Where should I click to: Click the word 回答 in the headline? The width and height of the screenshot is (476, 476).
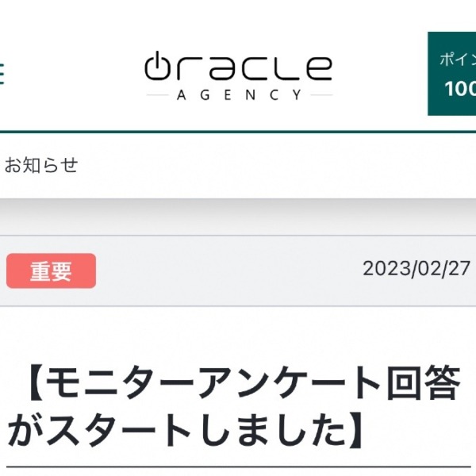(x=424, y=383)
